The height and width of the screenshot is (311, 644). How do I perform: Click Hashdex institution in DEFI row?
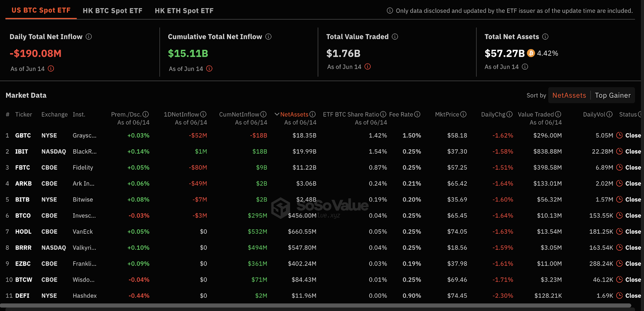pos(85,296)
